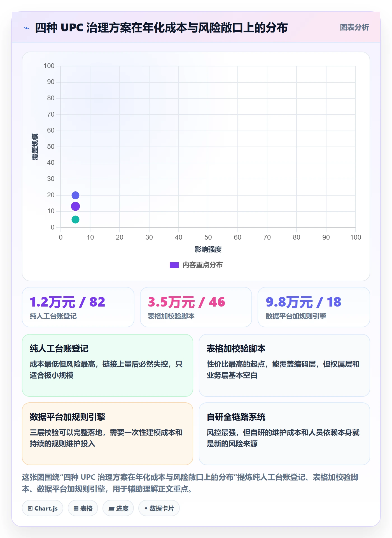The width and height of the screenshot is (392, 538).
Task: Click the 内容重点分布 legend label
Action: 202,265
